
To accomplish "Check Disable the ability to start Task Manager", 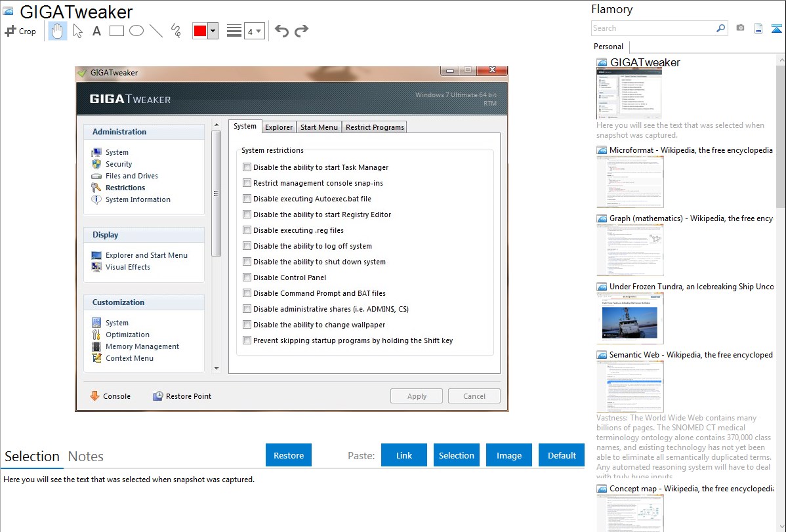I will point(247,167).
